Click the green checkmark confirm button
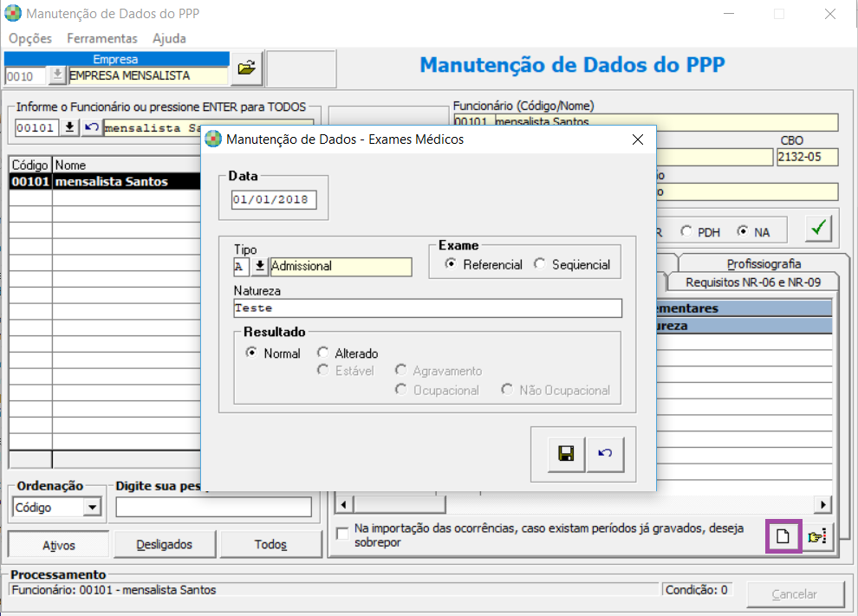The image size is (858, 616). (x=819, y=228)
